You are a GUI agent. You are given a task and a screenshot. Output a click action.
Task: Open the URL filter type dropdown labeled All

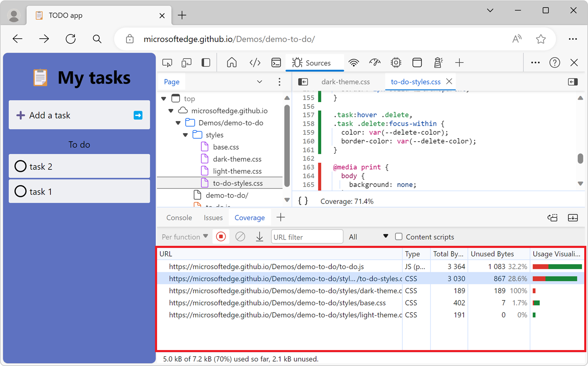click(367, 237)
